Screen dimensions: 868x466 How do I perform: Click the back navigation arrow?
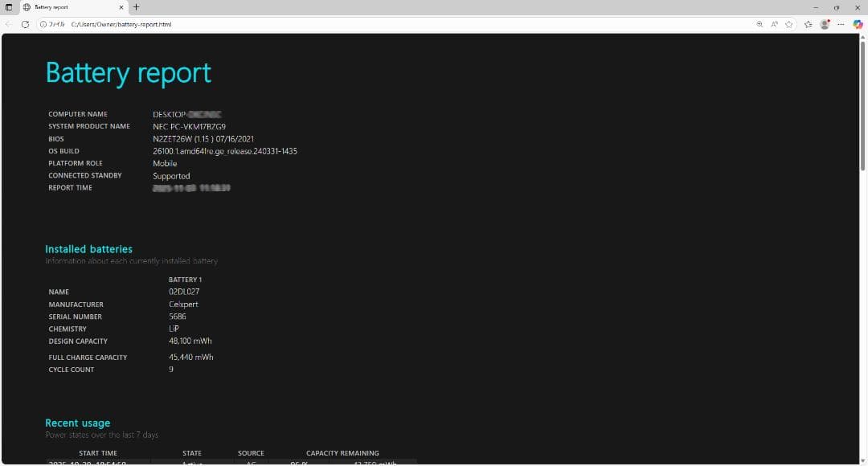point(8,24)
